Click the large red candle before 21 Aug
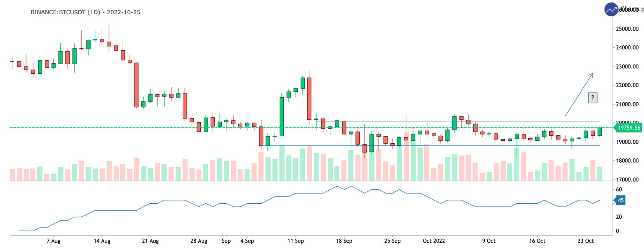This screenshot has width=644, height=251. 136,85
